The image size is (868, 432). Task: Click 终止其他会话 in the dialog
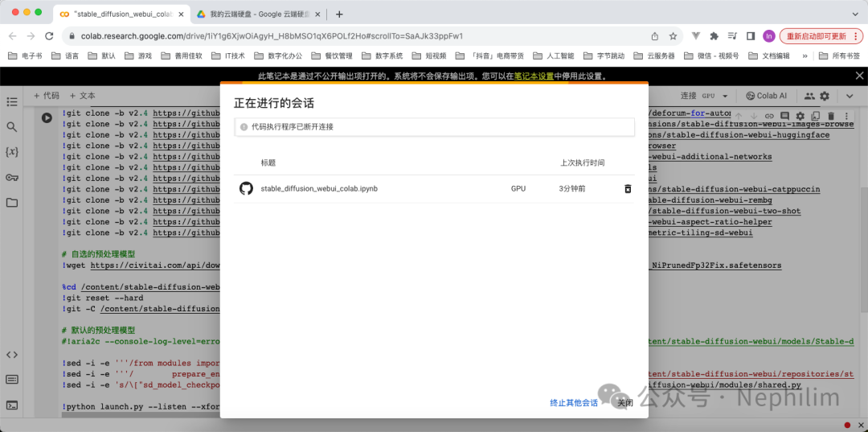(574, 403)
